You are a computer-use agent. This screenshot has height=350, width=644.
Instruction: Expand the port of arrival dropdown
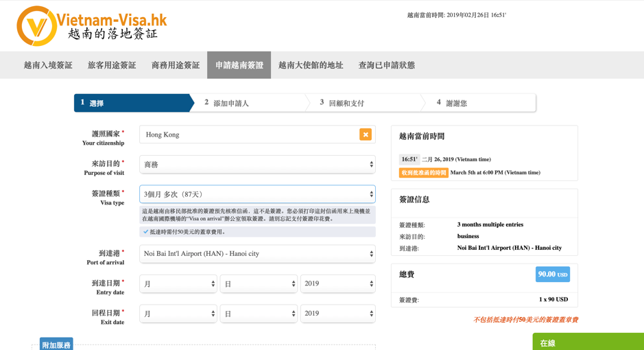point(257,254)
